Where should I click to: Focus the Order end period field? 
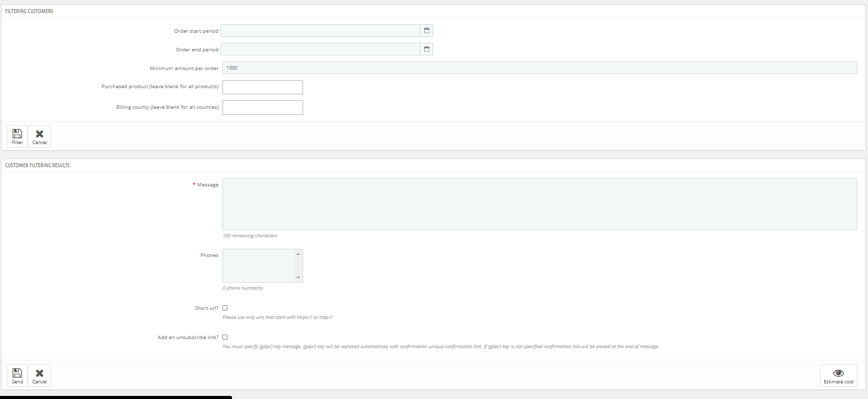(x=320, y=49)
